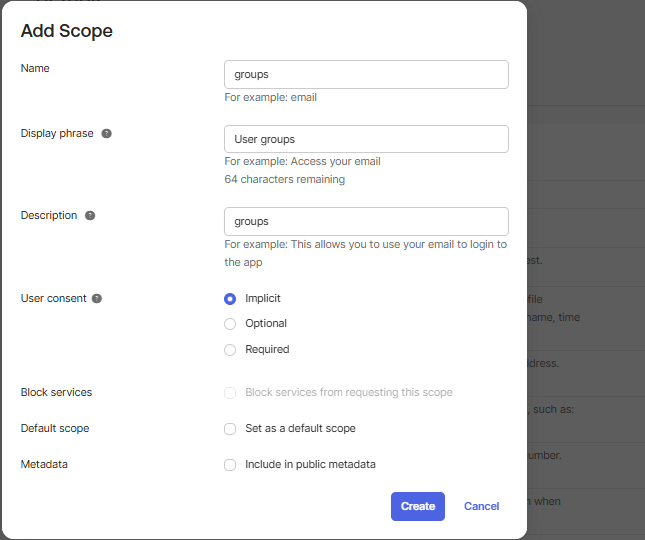Click the Display phrase input field
Viewport: 645px width, 540px height.
[366, 139]
